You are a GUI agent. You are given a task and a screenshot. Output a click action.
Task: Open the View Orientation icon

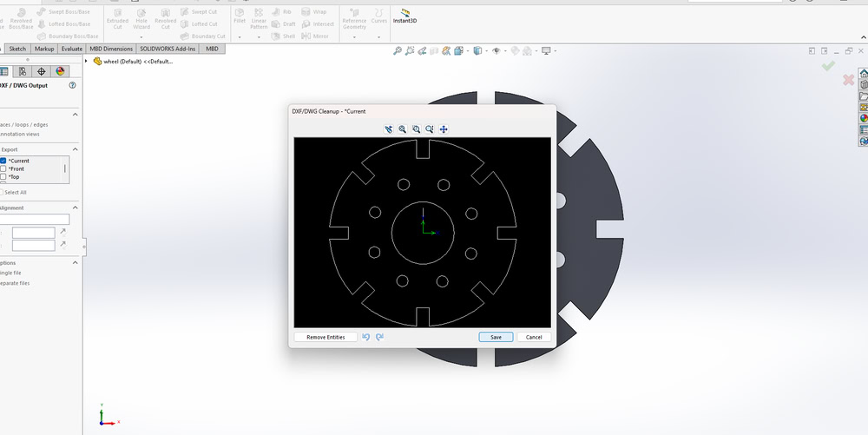pyautogui.click(x=458, y=51)
